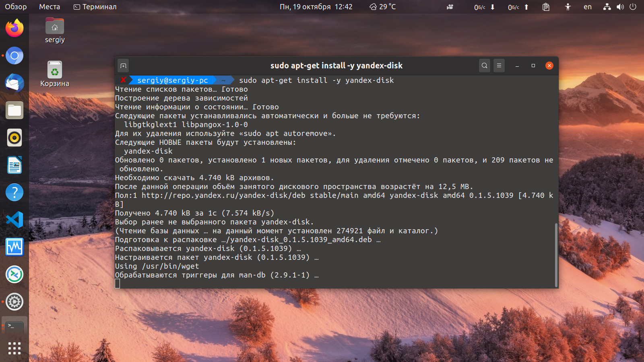The width and height of the screenshot is (644, 362).
Task: Click the terminal cursor on last line
Action: [118, 284]
